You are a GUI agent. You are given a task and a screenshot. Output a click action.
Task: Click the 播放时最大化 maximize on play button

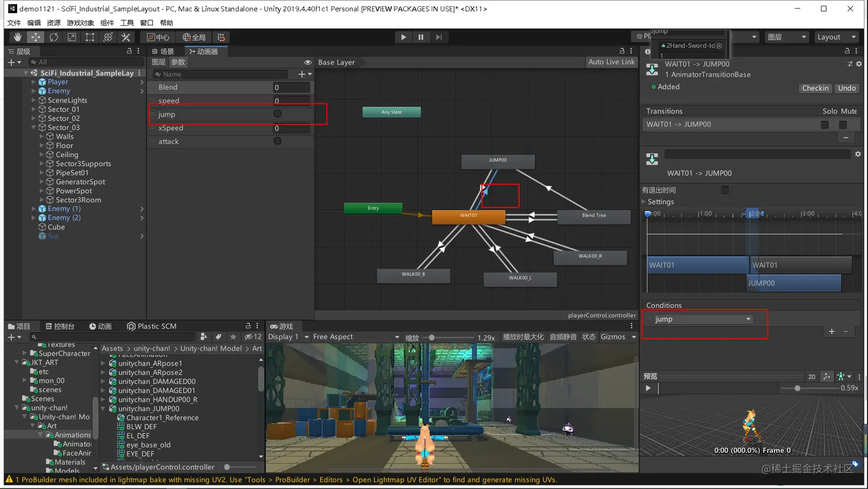[x=523, y=337]
